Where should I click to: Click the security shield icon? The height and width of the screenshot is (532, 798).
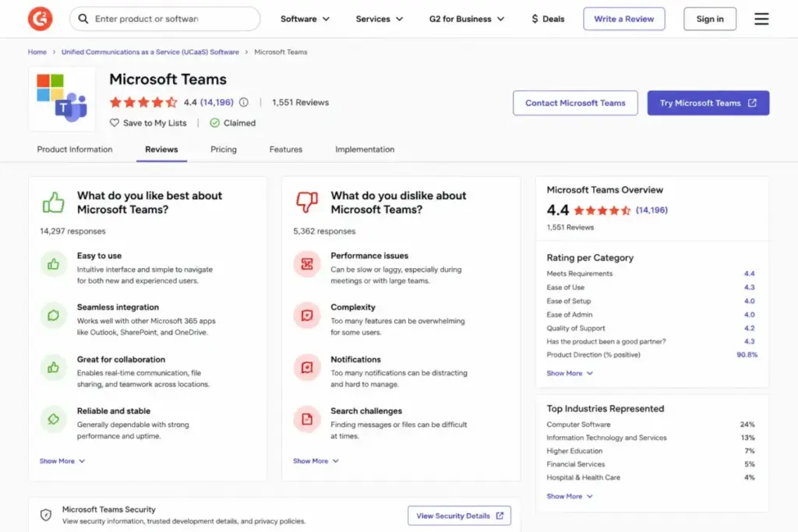tap(46, 515)
